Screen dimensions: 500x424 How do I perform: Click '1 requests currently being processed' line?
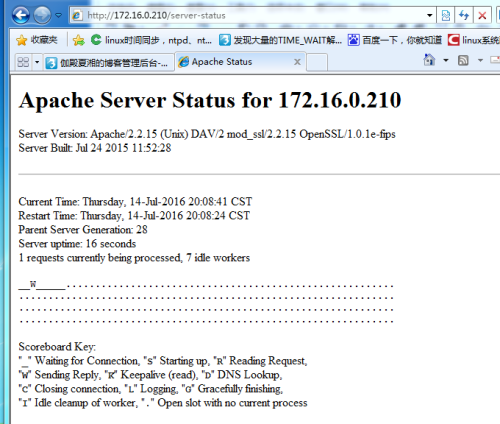[134, 258]
